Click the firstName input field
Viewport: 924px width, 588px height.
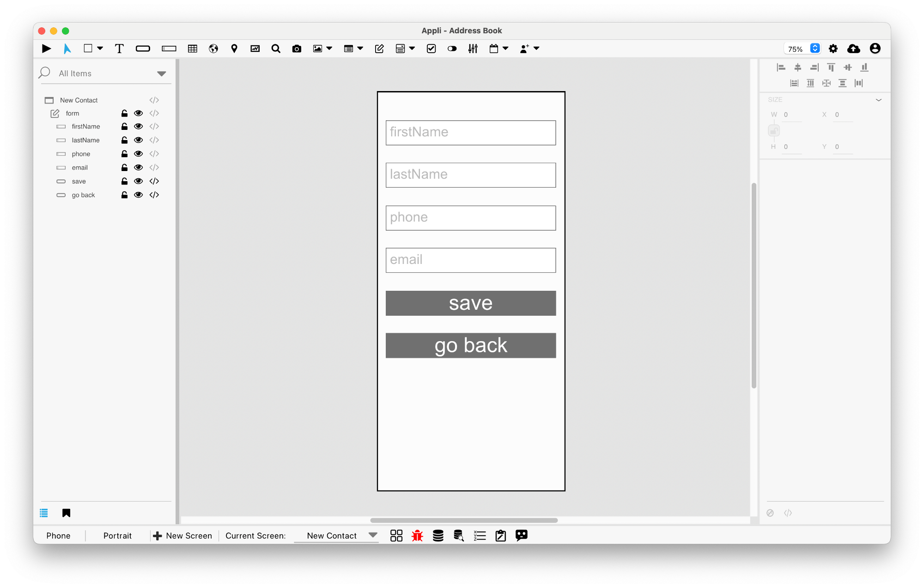coord(470,132)
